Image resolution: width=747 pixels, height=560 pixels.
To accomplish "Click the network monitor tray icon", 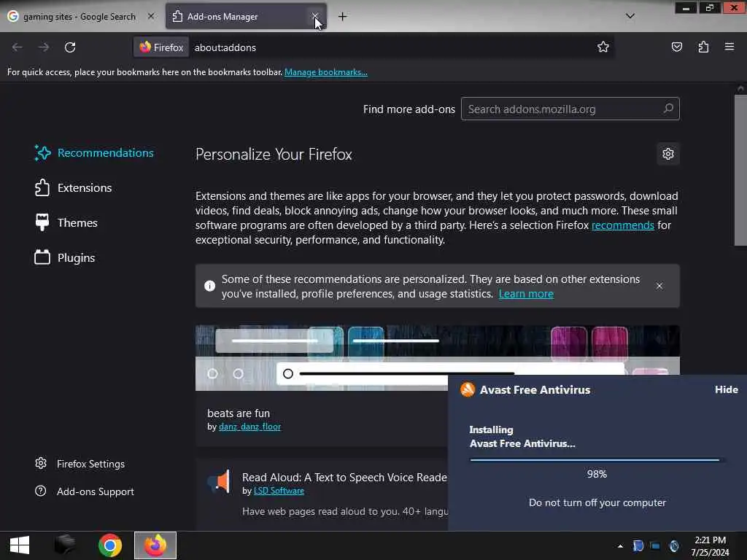I will click(x=656, y=546).
